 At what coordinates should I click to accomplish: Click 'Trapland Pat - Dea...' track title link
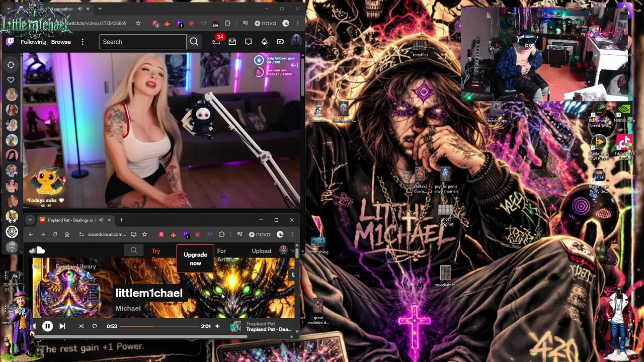[269, 330]
